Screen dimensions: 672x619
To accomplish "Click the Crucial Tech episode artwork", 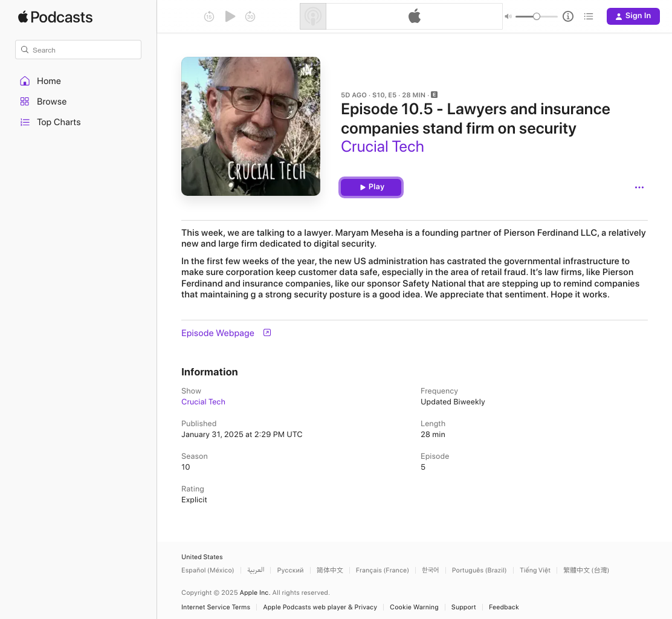I will (x=251, y=126).
